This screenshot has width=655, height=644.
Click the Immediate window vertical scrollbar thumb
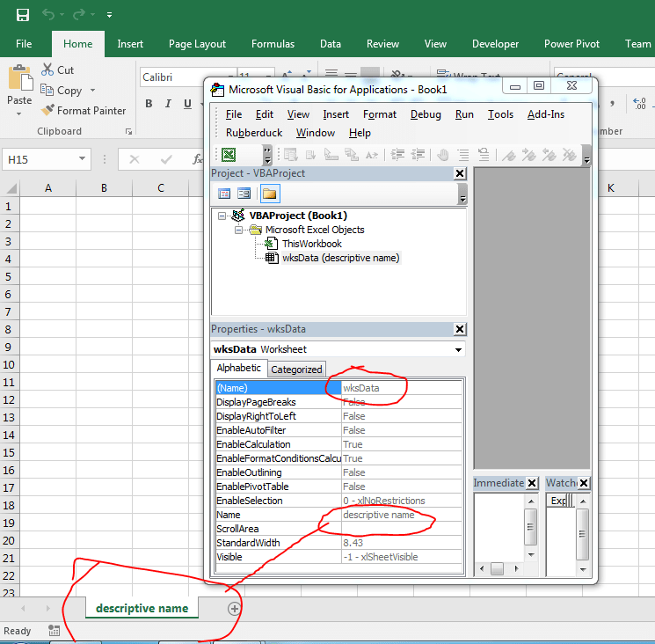(x=530, y=527)
